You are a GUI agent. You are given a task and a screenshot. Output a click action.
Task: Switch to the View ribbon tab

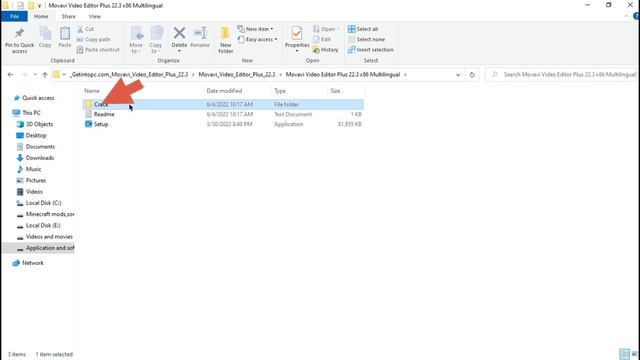pyautogui.click(x=95, y=16)
